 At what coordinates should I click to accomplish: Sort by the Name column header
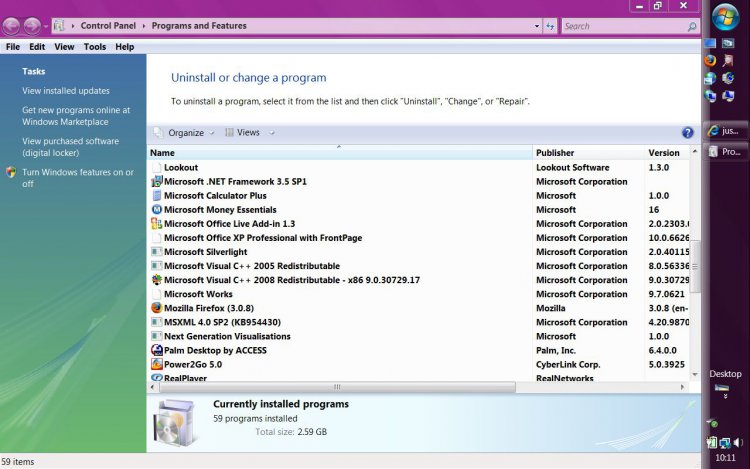[x=340, y=153]
